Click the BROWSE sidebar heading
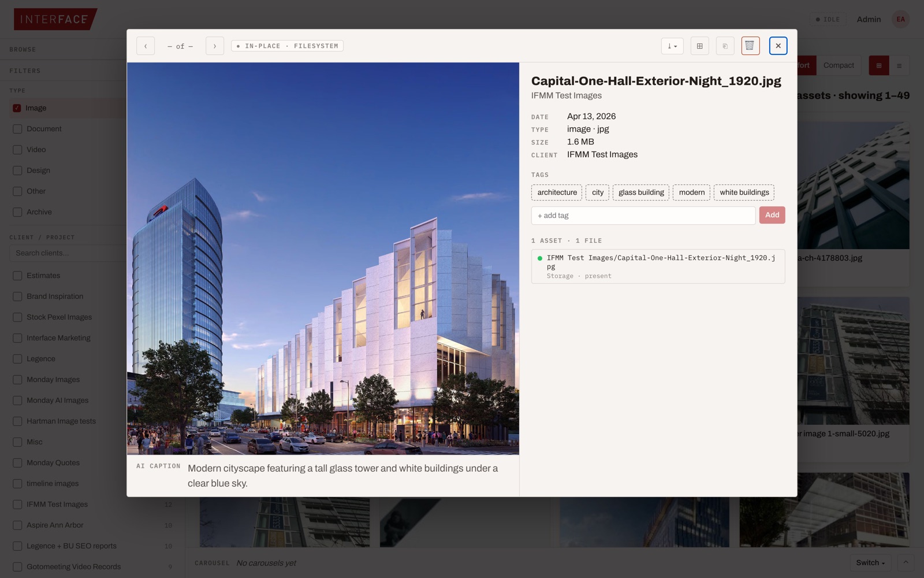This screenshot has height=578, width=924. click(23, 50)
